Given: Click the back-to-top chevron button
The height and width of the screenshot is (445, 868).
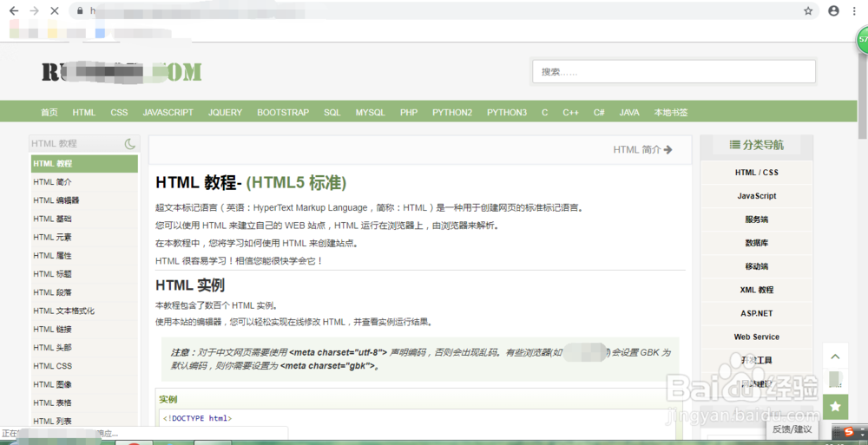Looking at the screenshot, I should [835, 357].
